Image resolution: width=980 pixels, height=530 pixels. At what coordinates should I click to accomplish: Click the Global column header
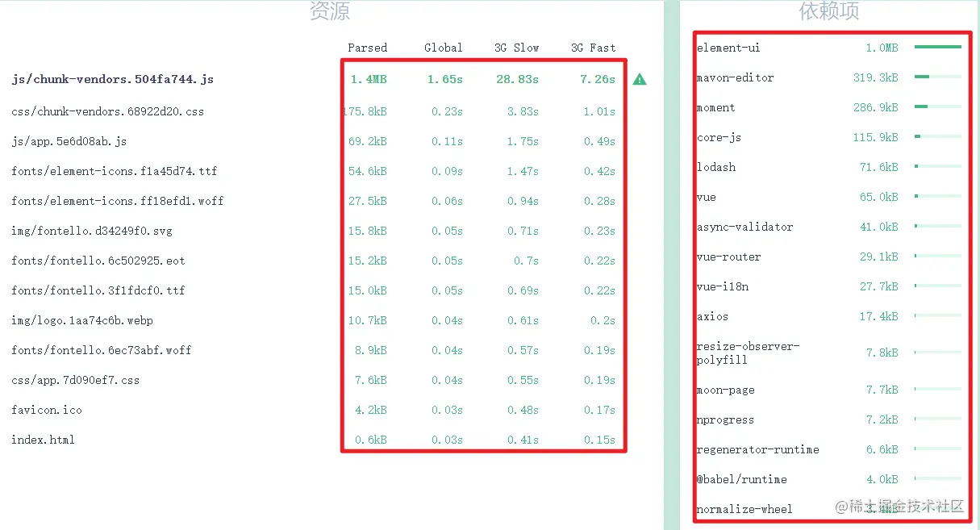tap(444, 48)
